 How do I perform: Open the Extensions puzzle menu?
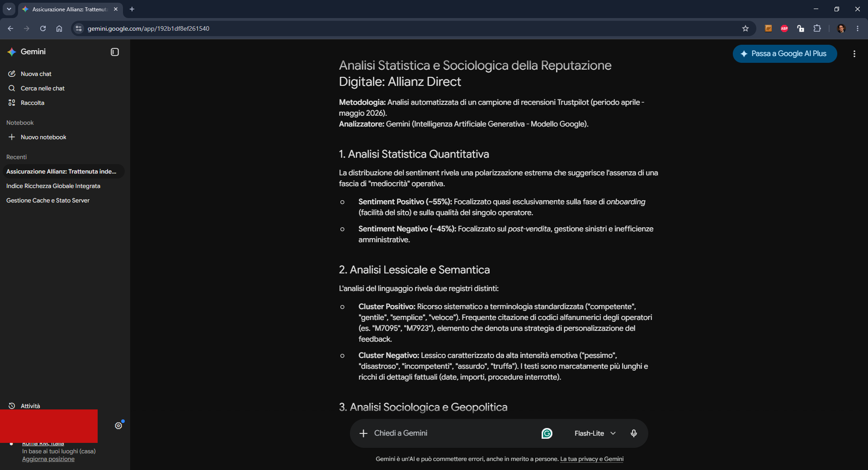click(x=817, y=28)
